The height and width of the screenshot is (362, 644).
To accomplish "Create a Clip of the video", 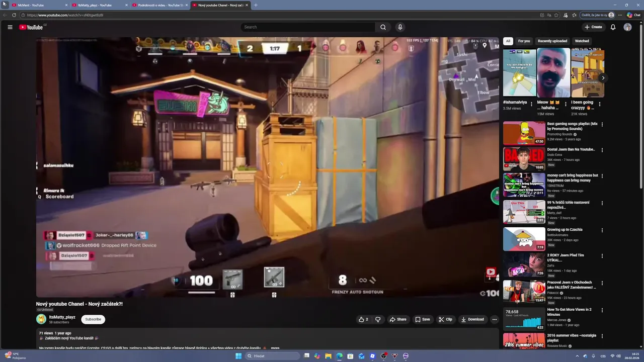I will tap(445, 319).
